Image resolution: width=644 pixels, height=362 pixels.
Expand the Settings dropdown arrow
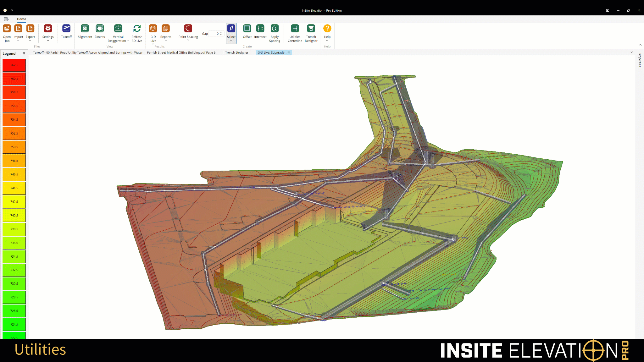[x=48, y=41]
